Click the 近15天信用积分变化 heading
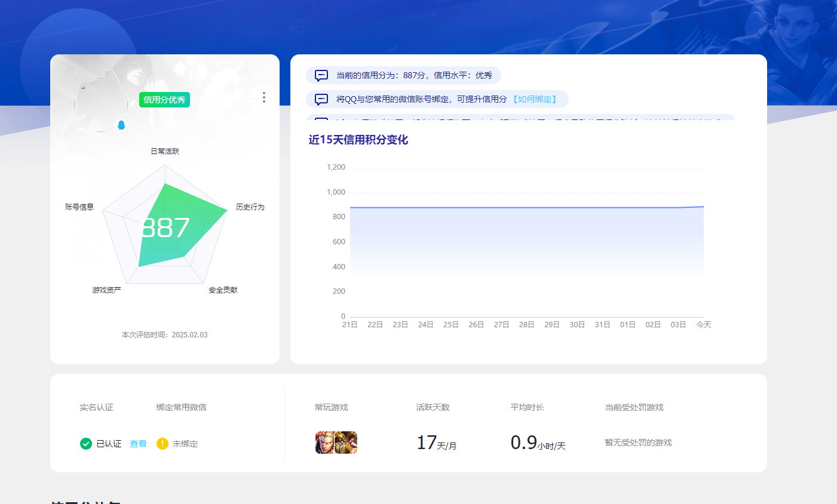 point(358,140)
